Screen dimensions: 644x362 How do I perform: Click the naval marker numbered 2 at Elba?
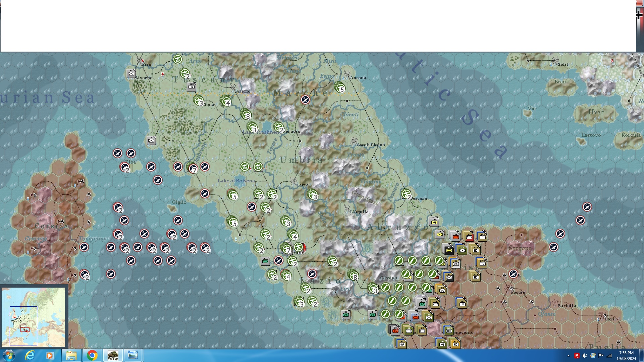(x=125, y=167)
